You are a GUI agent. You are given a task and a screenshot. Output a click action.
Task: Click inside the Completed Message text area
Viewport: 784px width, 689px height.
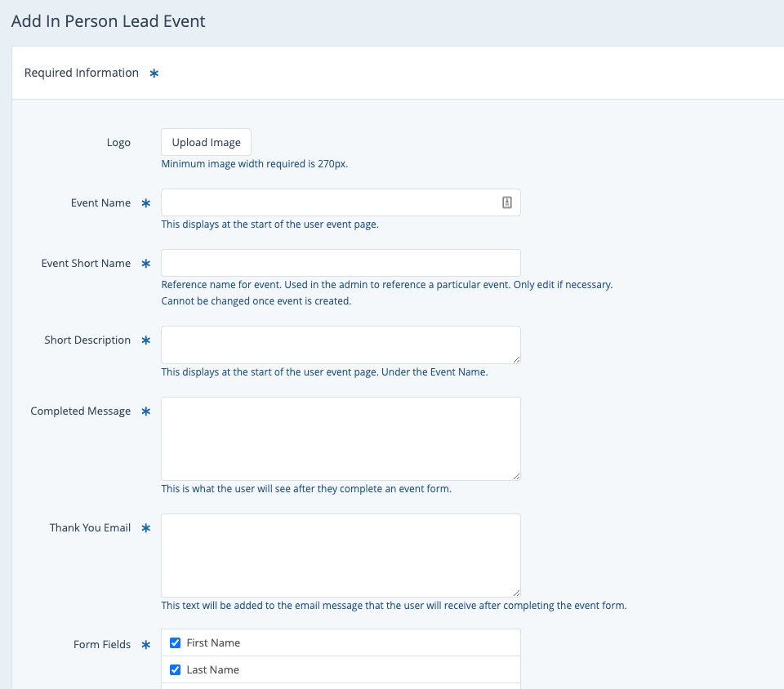click(341, 438)
